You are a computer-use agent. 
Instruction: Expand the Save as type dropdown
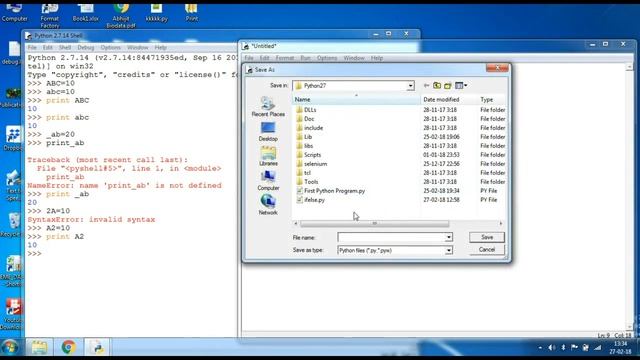coord(449,250)
